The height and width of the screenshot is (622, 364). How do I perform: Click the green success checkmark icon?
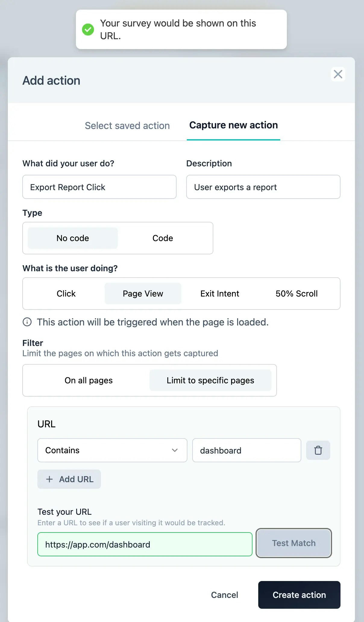pyautogui.click(x=88, y=30)
